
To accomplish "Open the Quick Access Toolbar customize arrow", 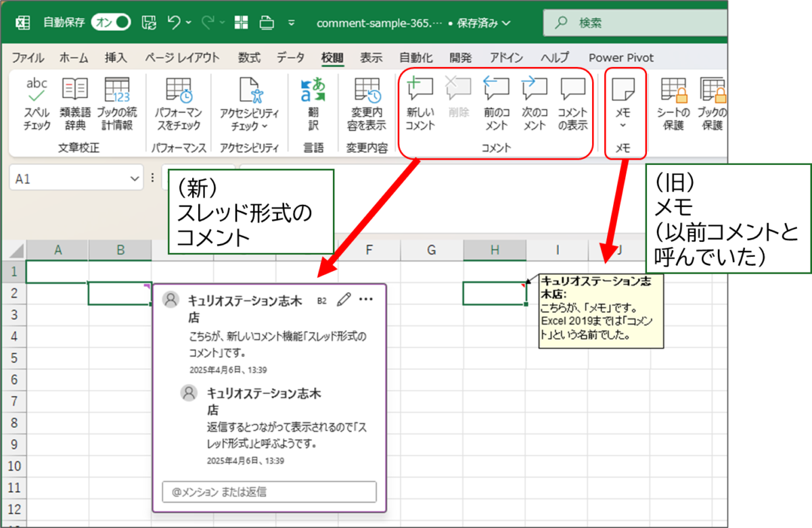I will (292, 22).
